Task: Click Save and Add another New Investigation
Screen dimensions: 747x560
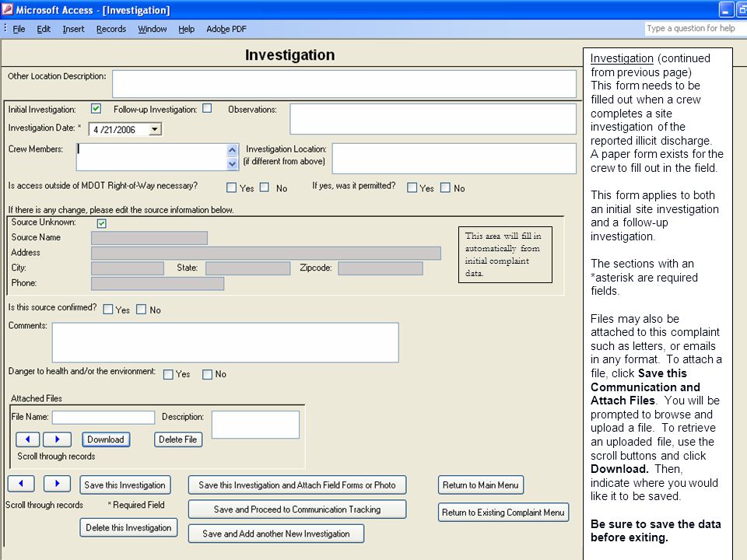Action: point(276,534)
